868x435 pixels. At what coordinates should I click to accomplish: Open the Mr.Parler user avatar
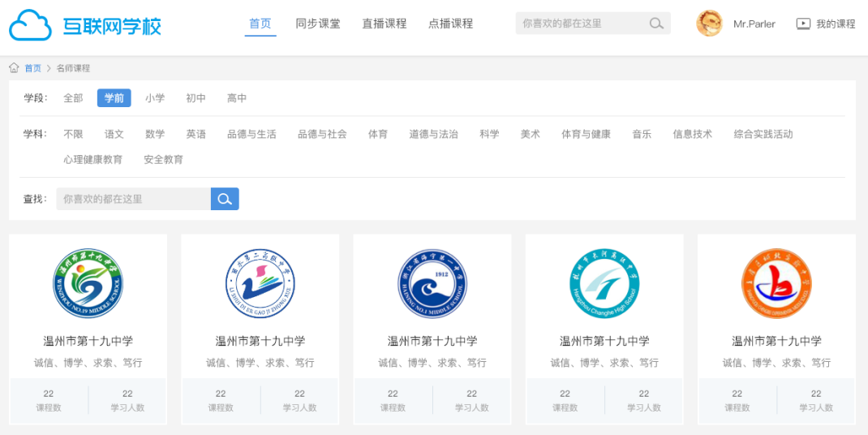coord(709,24)
